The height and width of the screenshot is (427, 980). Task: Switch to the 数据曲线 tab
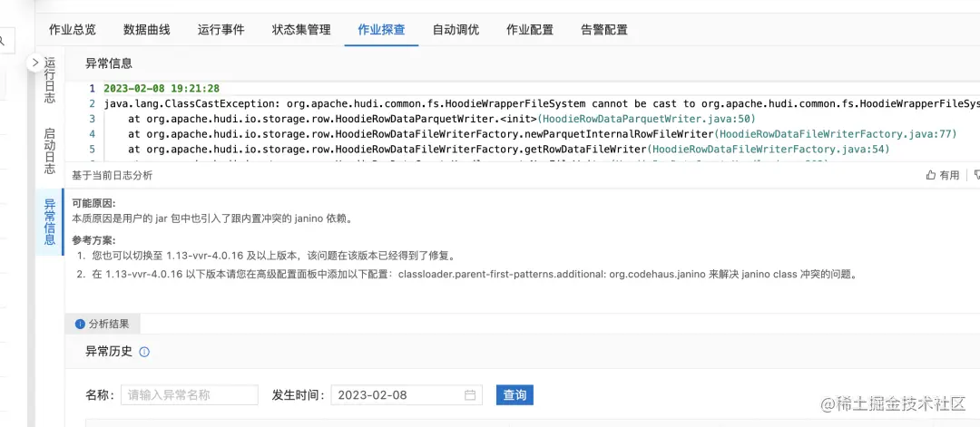pyautogui.click(x=147, y=29)
